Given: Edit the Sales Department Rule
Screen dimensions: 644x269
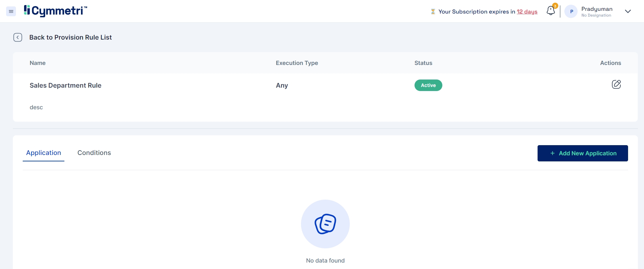Looking at the screenshot, I should click(616, 84).
